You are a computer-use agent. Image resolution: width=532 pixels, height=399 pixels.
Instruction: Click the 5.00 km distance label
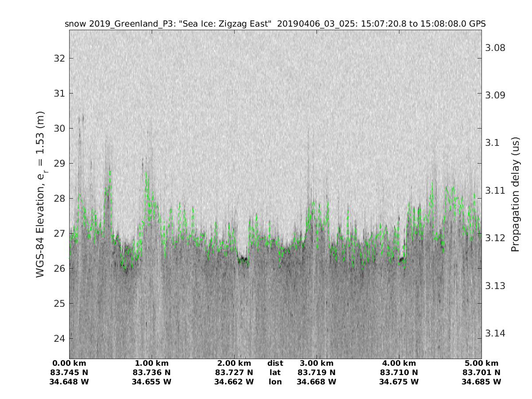481,364
